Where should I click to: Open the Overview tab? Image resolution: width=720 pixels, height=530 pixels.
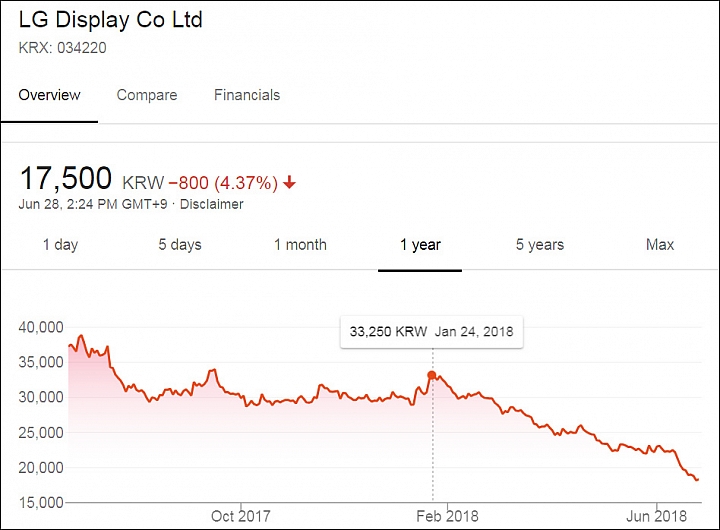(49, 95)
